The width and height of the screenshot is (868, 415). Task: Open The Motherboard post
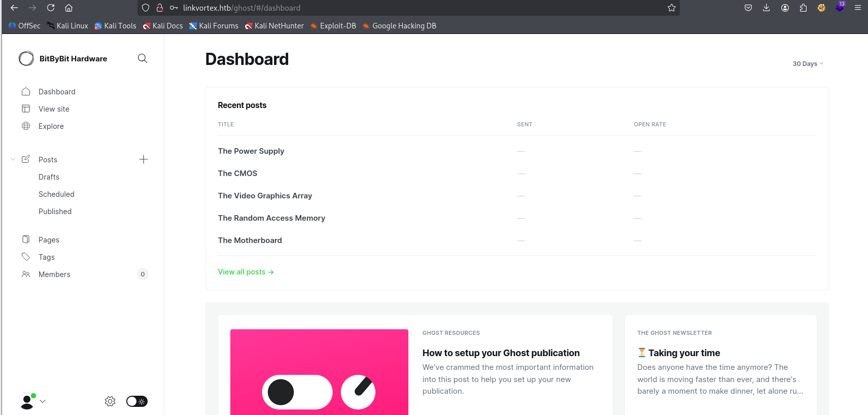click(250, 240)
